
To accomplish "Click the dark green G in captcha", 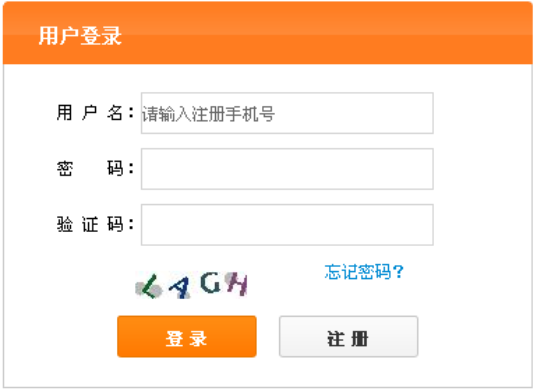I will (x=210, y=283).
